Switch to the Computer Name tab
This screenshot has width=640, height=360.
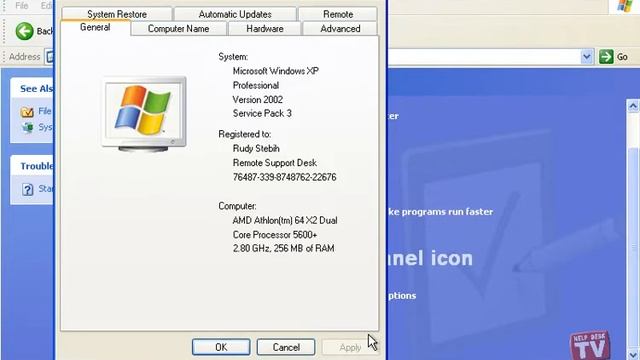coord(178,29)
